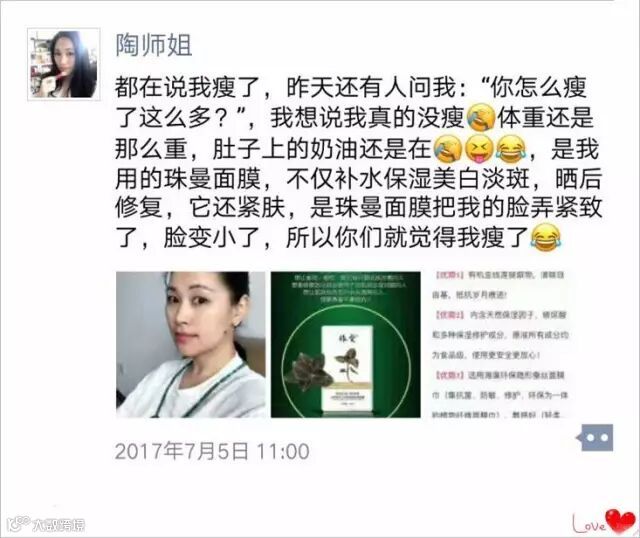Tap the 陶师姐 username link
The height and width of the screenshot is (538, 640).
point(153,45)
